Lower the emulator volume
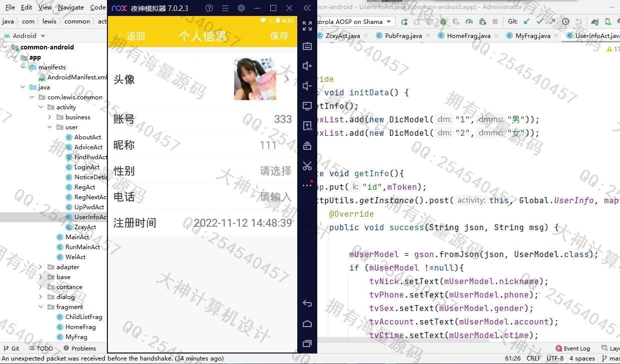620x364 pixels. (307, 86)
